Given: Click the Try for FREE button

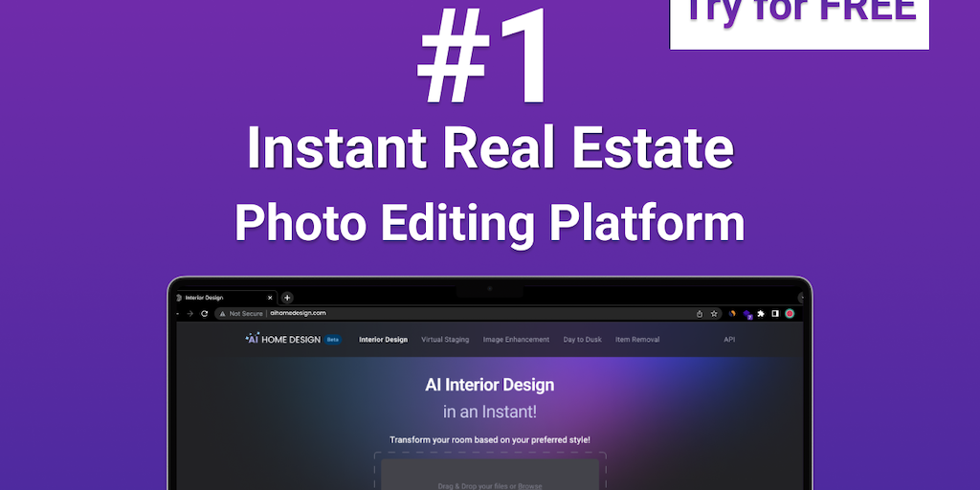Looking at the screenshot, I should tap(799, 24).
